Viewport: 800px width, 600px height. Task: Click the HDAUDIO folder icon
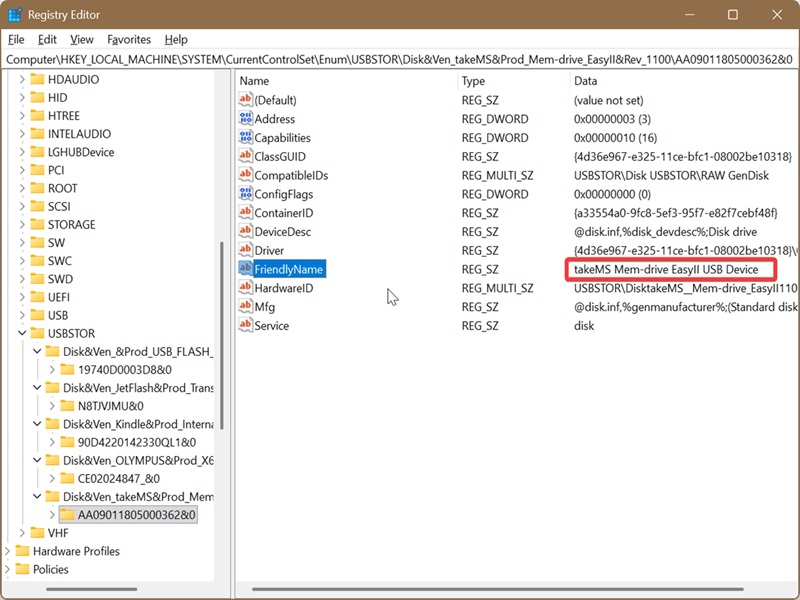point(37,80)
